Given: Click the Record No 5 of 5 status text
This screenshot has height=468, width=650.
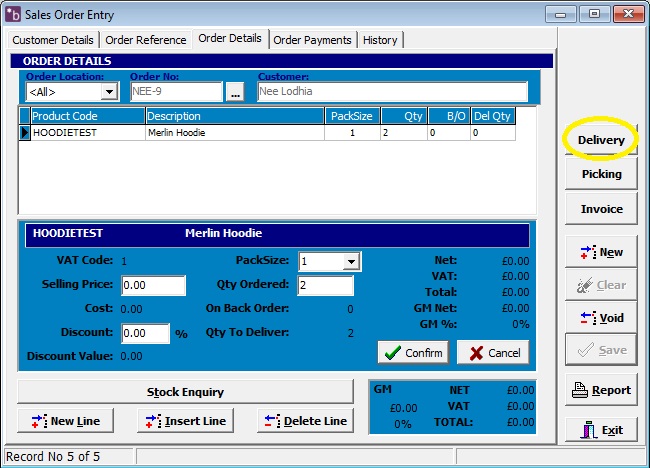Looking at the screenshot, I should click(53, 456).
